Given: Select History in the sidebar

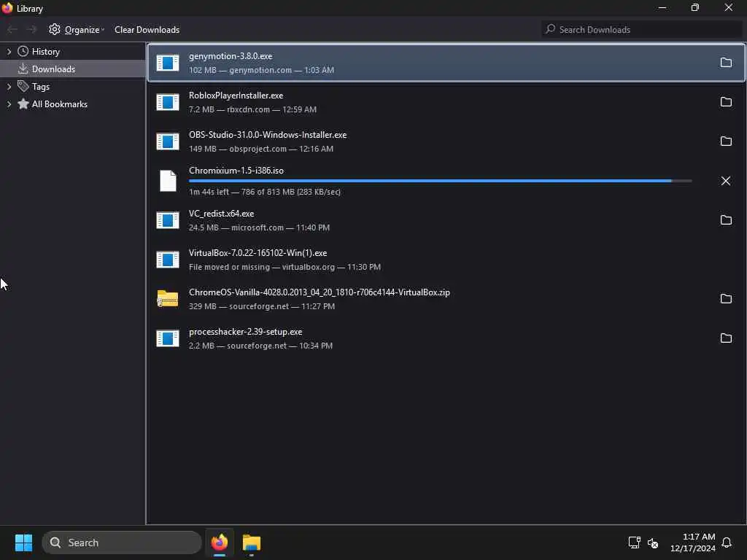Looking at the screenshot, I should pos(73,52).
